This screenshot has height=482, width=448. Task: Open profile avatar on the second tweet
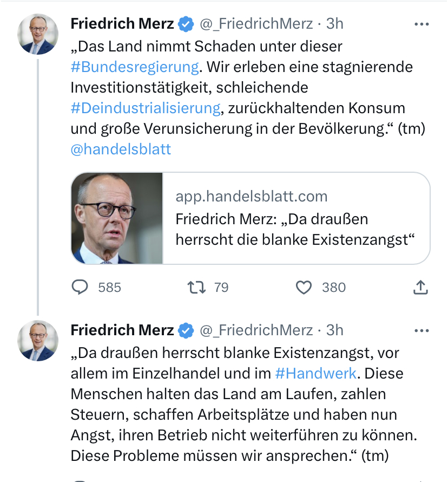pos(38,341)
